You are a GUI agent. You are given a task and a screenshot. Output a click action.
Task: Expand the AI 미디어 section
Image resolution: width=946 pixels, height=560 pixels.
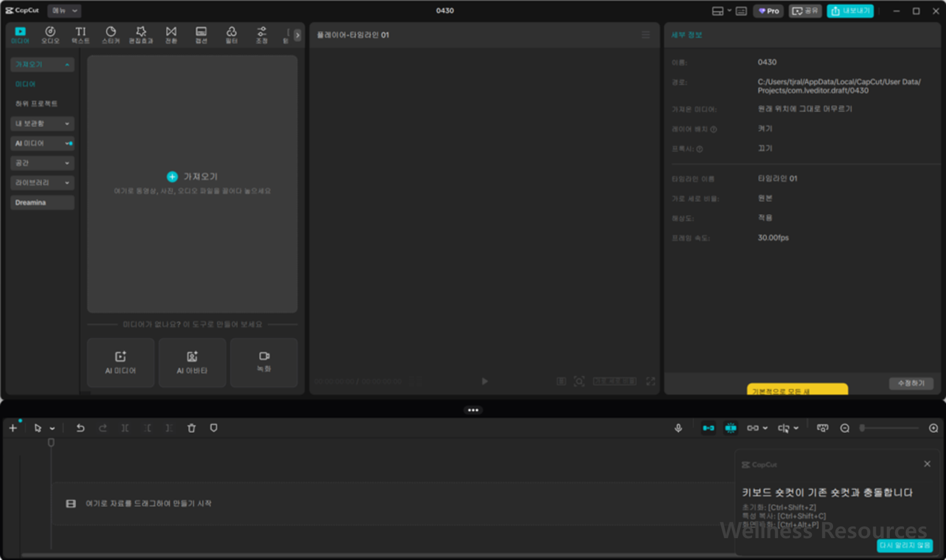[42, 143]
